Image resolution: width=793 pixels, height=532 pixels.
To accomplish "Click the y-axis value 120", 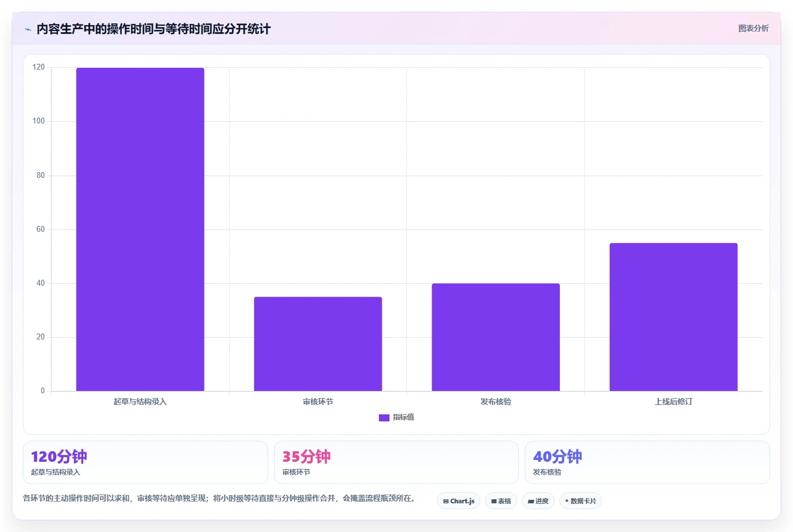I will pos(39,67).
